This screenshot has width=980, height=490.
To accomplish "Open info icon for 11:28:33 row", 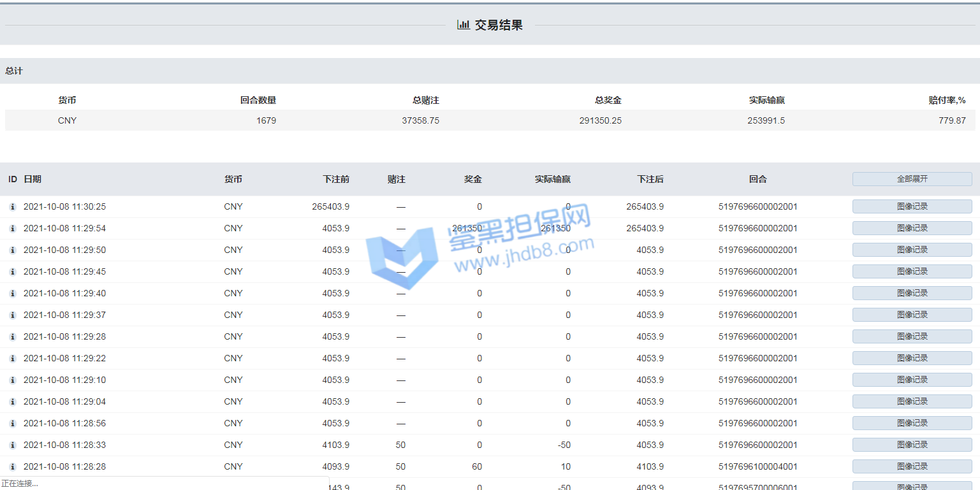I will point(12,445).
